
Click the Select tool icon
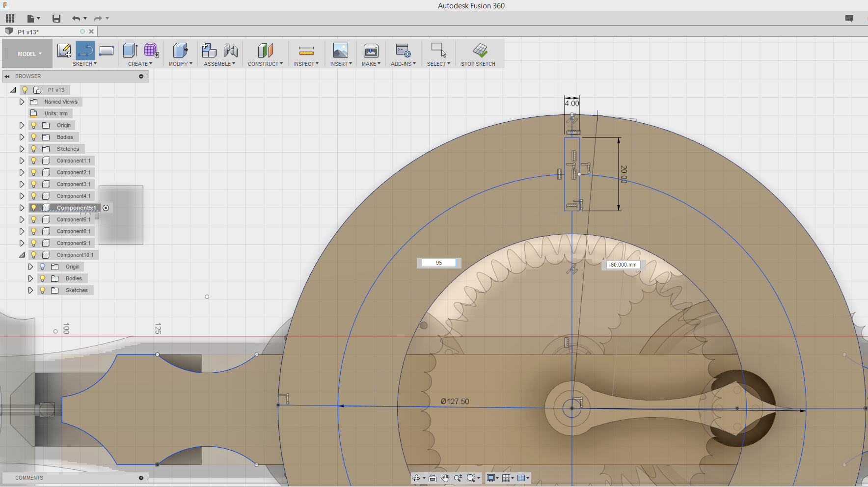(x=438, y=50)
